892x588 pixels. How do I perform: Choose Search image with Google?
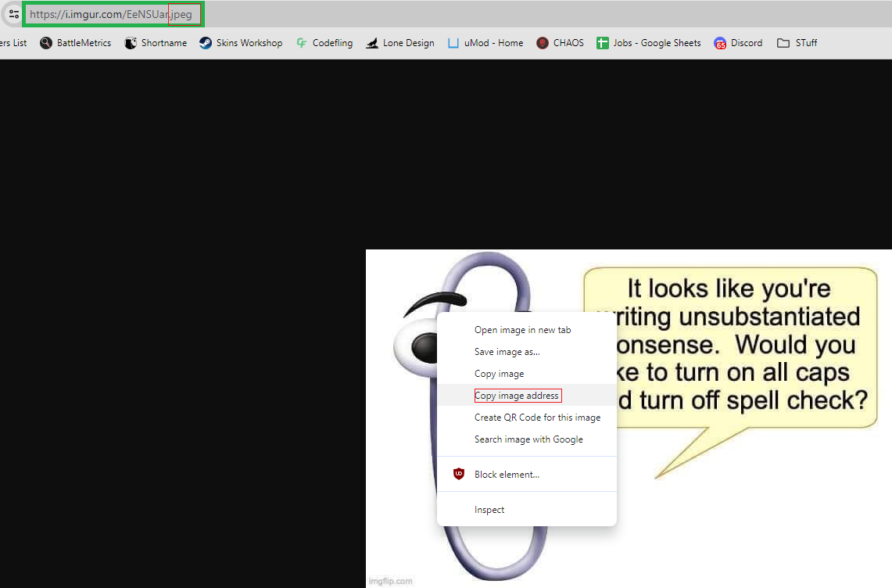(x=528, y=439)
